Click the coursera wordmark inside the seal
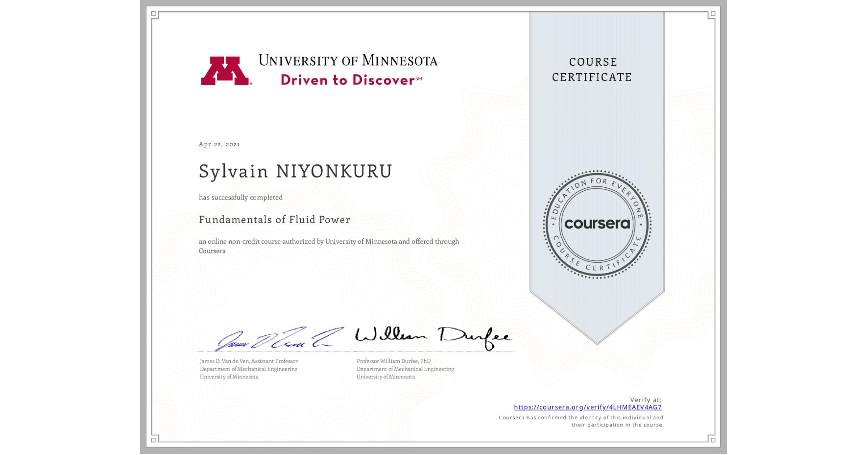This screenshot has height=455, width=868. click(x=597, y=224)
